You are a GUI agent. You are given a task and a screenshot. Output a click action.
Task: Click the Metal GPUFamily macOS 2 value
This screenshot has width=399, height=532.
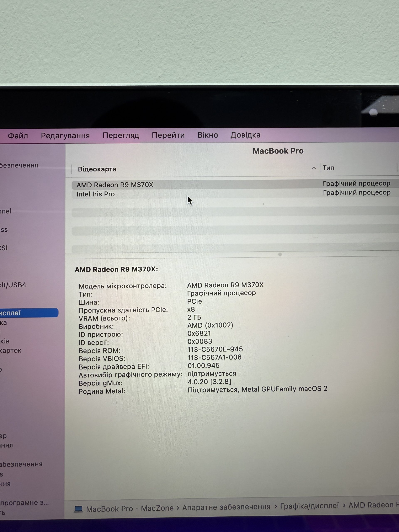[257, 389]
